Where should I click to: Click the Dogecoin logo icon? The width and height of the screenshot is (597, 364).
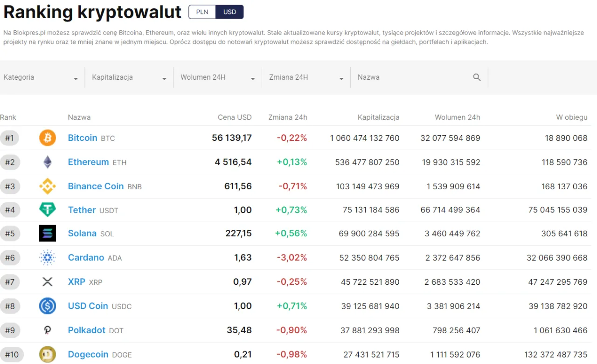click(47, 354)
